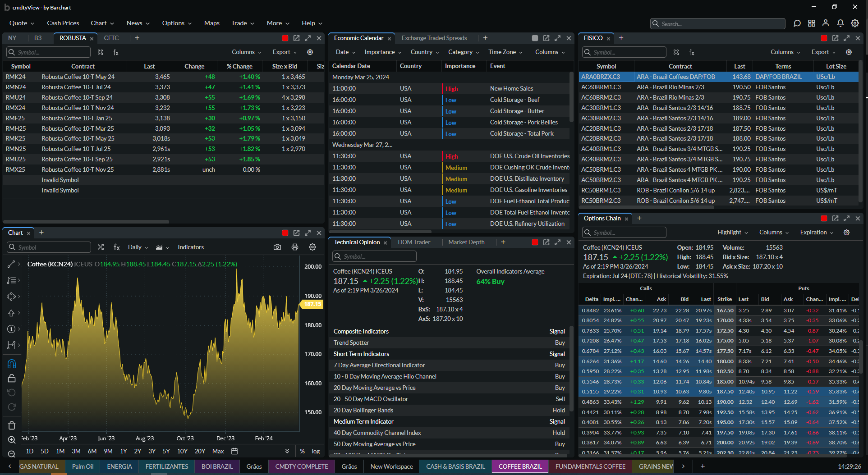Open chart settings gear
The height and width of the screenshot is (475, 868).
(312, 247)
